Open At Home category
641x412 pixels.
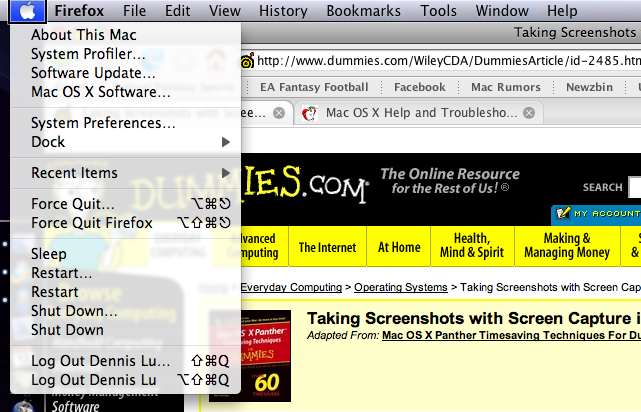pos(399,246)
